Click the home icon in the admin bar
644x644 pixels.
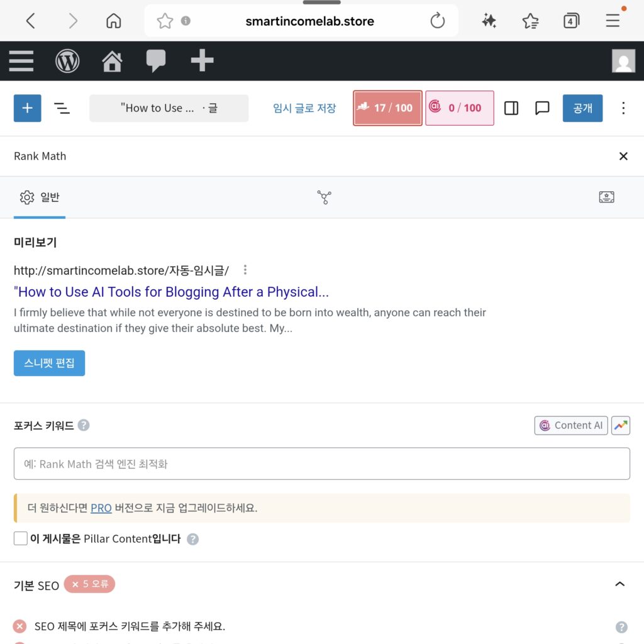pos(112,61)
